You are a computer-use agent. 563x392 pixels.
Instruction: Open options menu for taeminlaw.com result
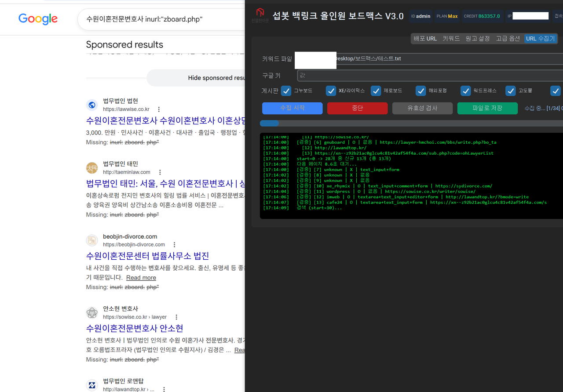(x=160, y=172)
